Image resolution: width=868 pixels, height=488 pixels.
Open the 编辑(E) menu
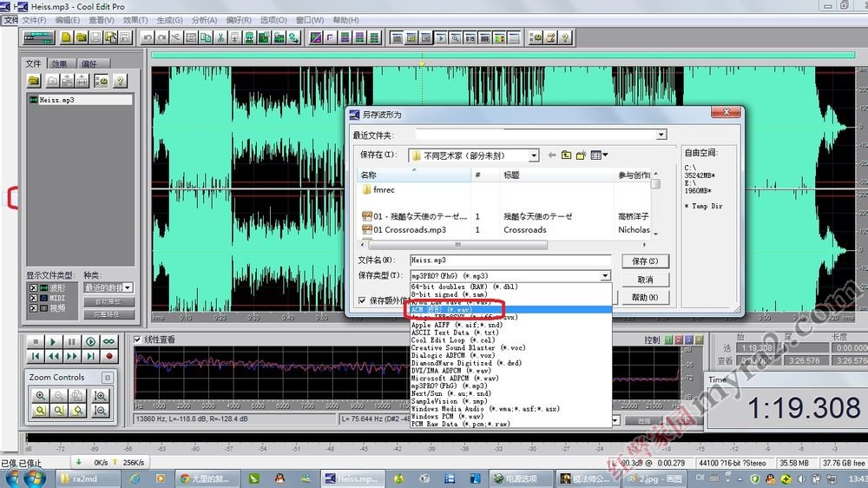click(68, 20)
